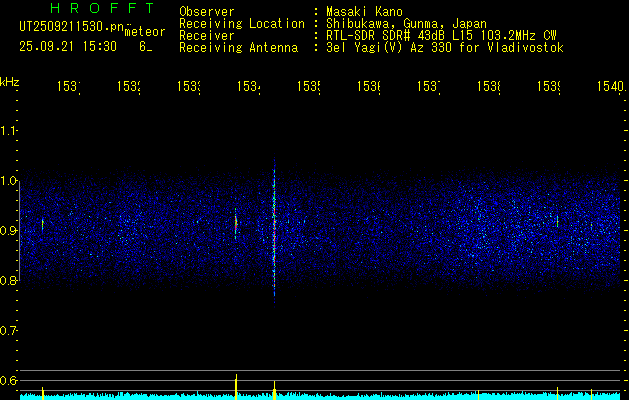The height and width of the screenshot is (400, 629).
Task: Click the tallest yellow peak in the bottom power graph
Action: [236, 387]
